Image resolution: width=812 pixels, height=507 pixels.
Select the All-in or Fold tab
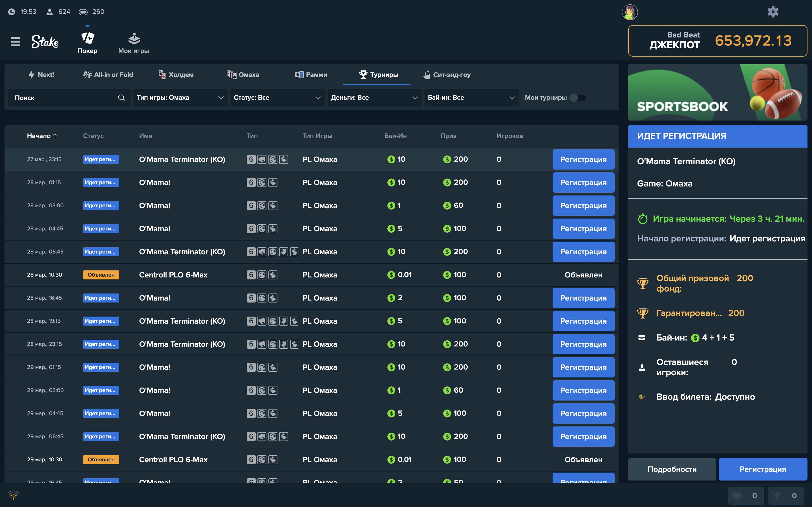[108, 75]
